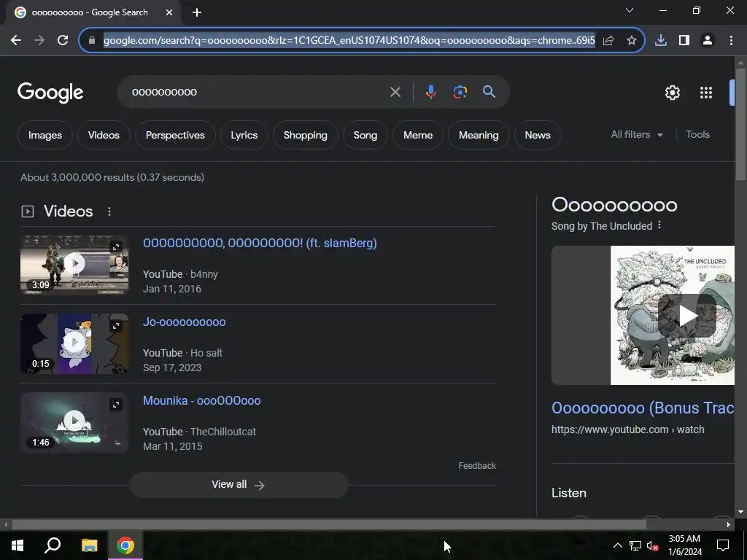Clear the search box with X icon

(x=395, y=92)
